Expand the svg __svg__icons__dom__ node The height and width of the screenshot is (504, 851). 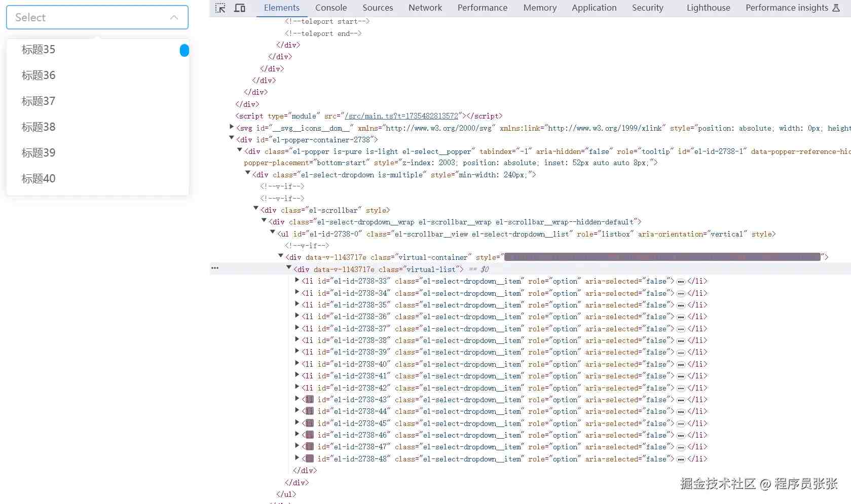click(x=232, y=127)
